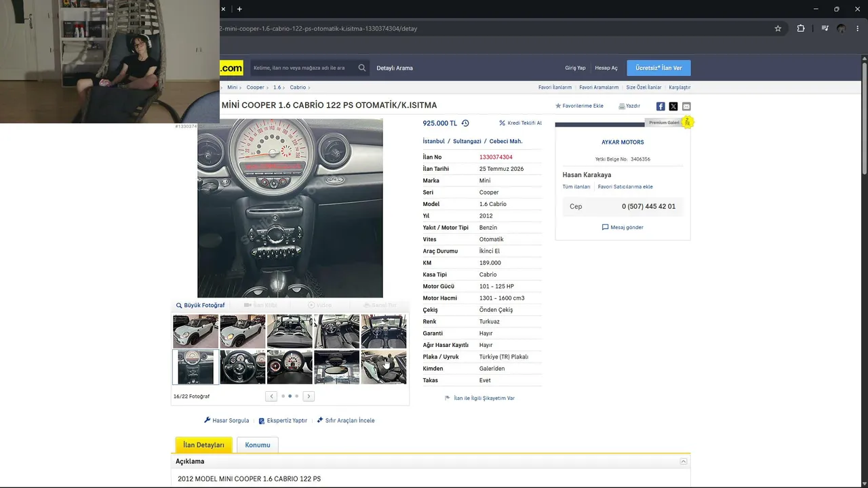Open Favori Aramalarım
The height and width of the screenshot is (488, 868).
tap(599, 87)
